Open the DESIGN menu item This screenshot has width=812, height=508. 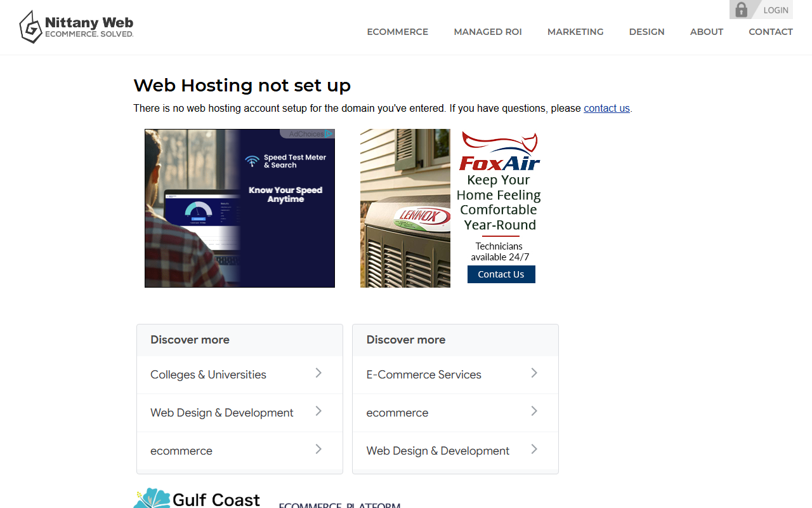tap(647, 32)
